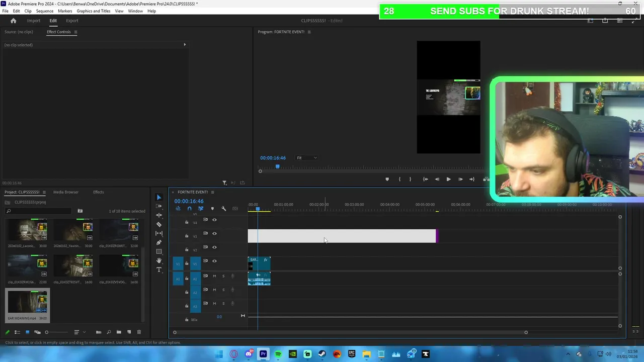Switch Project panel to Freeform view
Image resolution: width=644 pixels, height=362 pixels.
[x=37, y=332]
